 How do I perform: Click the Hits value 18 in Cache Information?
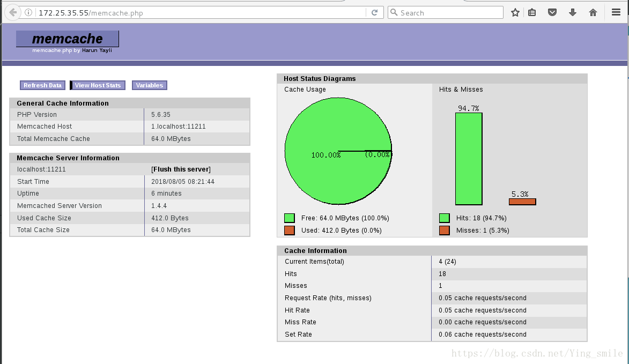(x=442, y=274)
